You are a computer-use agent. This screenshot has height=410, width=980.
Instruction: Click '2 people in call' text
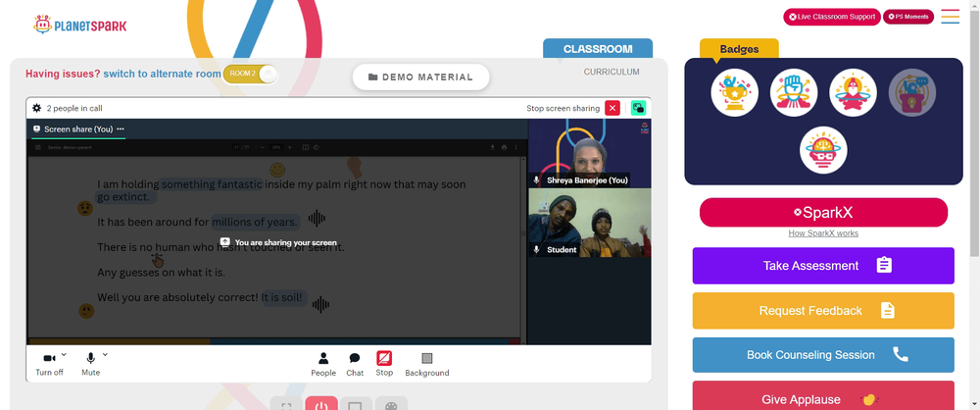point(74,108)
